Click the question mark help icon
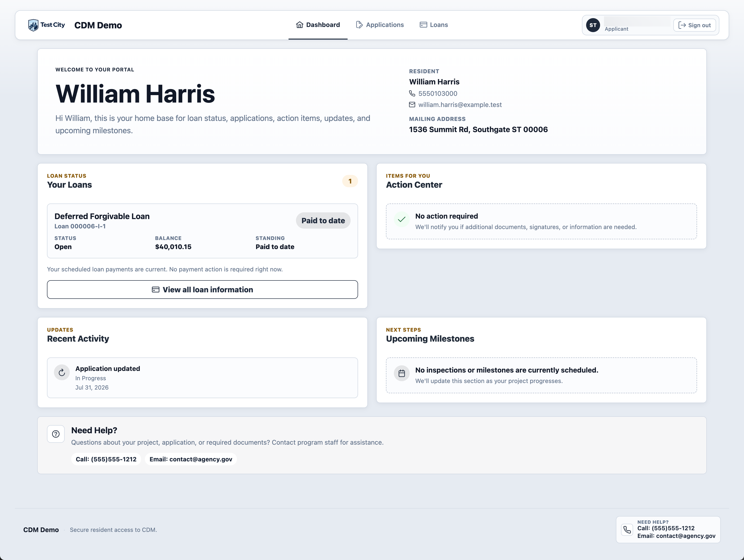The height and width of the screenshot is (560, 744). click(x=56, y=434)
